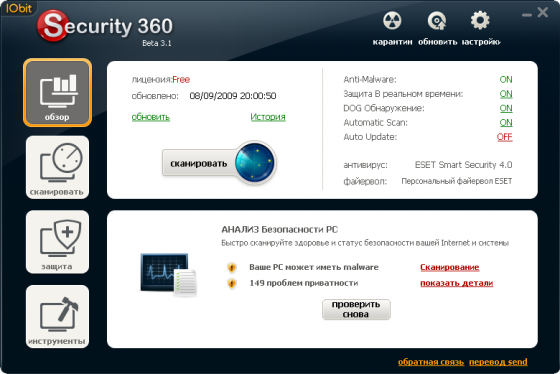The height and width of the screenshot is (374, 560).
Task: Select the обзор overview sidebar tab
Action: click(x=58, y=93)
